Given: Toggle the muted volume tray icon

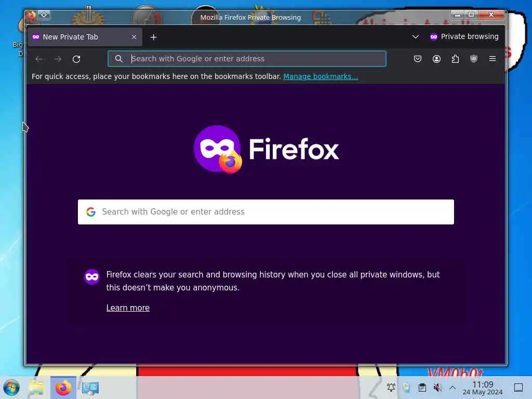Looking at the screenshot, I should pos(437,388).
